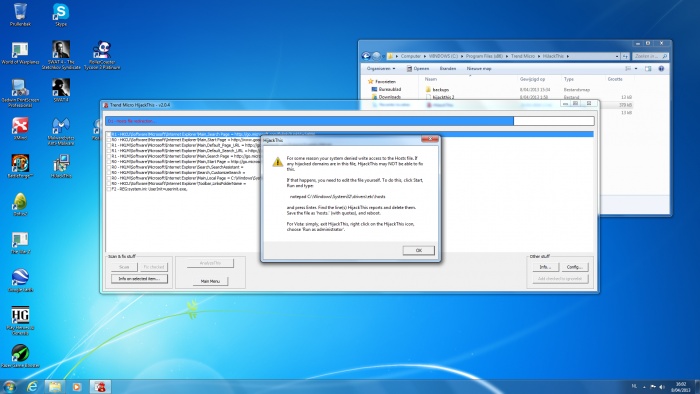Open the Windows Start orb

coord(9,386)
